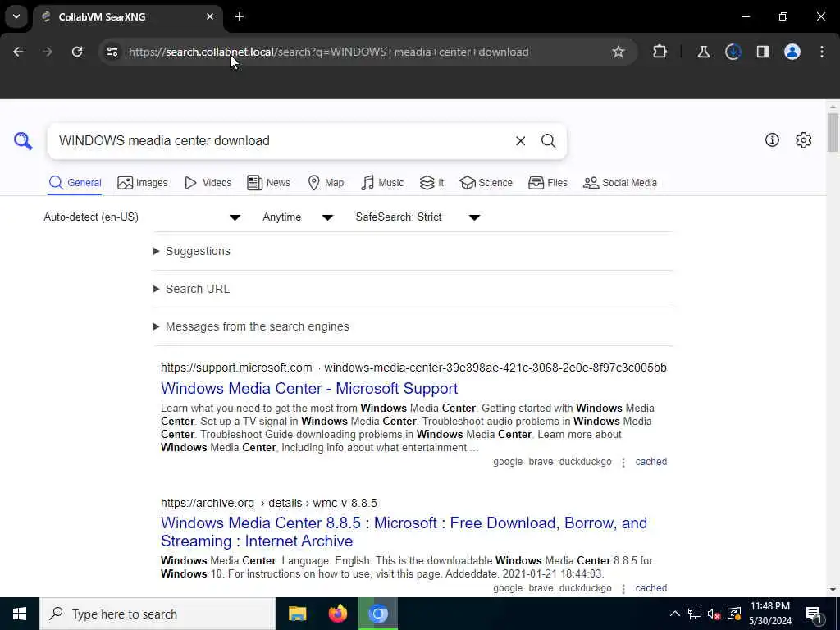Open cached version of Internet Archive result
This screenshot has width=840, height=630.
click(x=651, y=588)
